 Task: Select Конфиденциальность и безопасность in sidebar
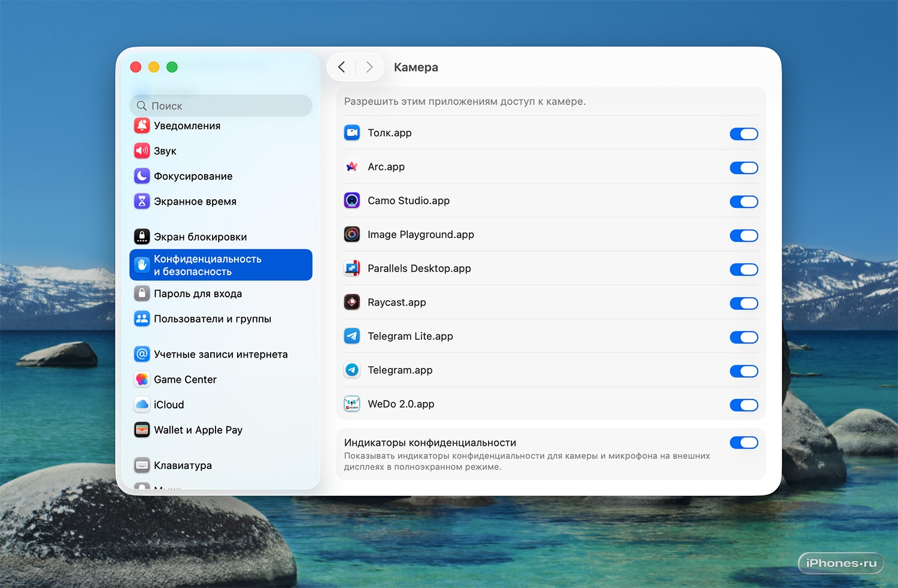click(x=221, y=265)
